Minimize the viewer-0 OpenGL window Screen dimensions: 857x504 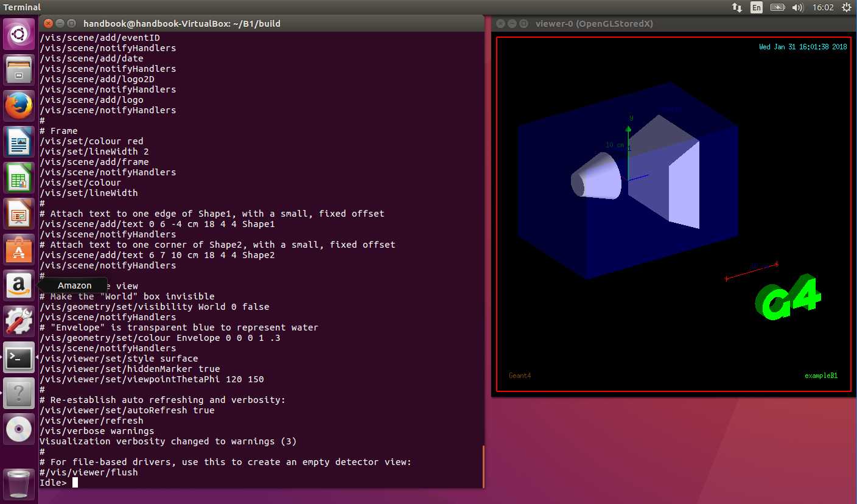click(x=512, y=24)
